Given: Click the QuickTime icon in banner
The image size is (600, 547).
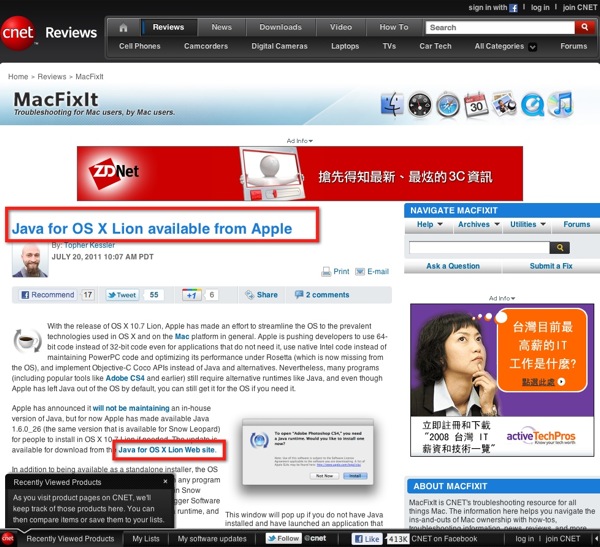Looking at the screenshot, I should click(x=532, y=105).
